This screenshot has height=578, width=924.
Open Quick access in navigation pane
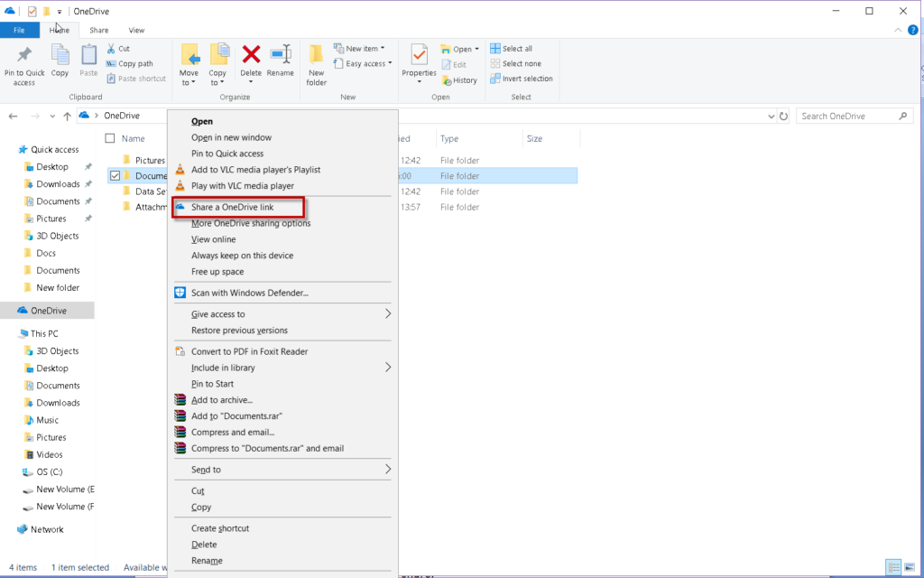[54, 150]
